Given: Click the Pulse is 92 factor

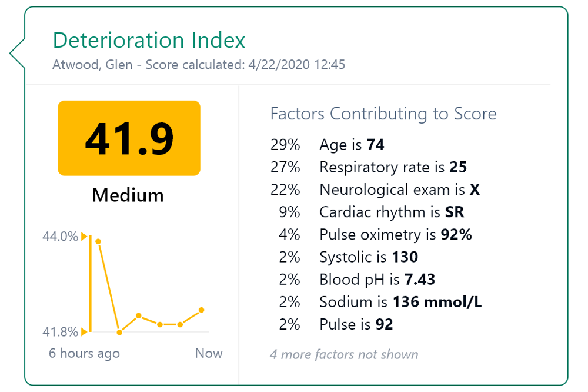Looking at the screenshot, I should (356, 324).
